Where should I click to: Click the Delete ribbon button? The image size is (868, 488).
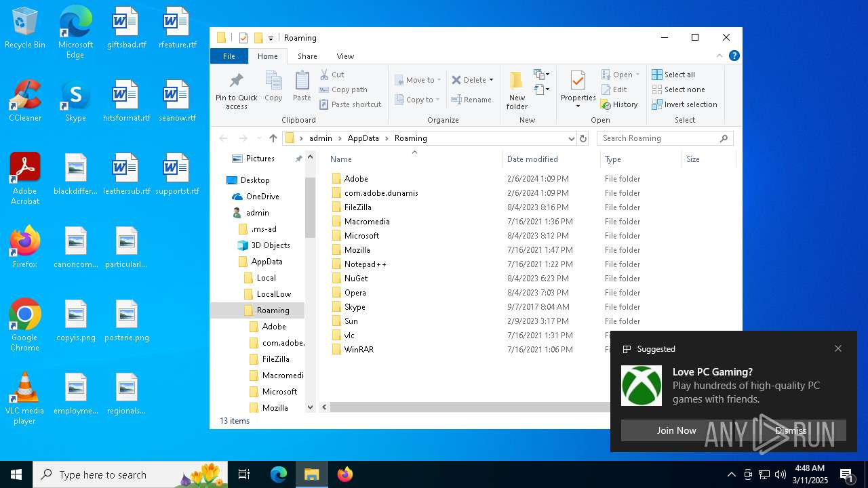(x=469, y=80)
